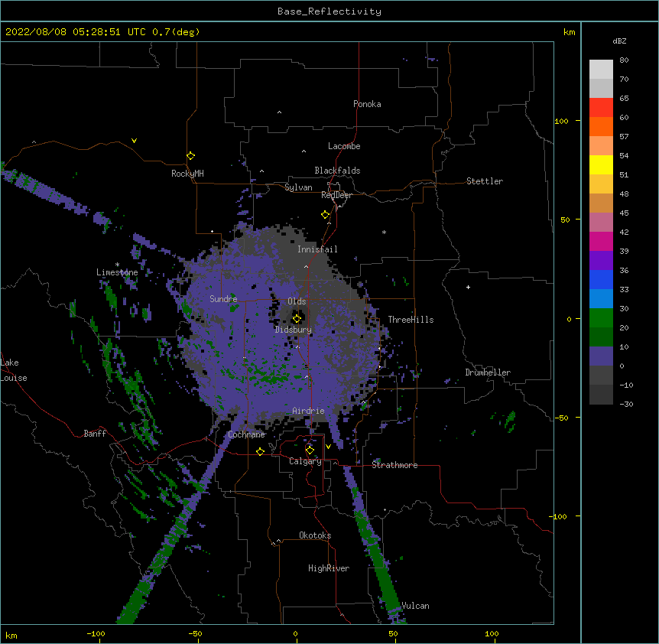Viewport: 659px width, 644px height.
Task: Click the km unit label at top right
Action: (x=570, y=32)
